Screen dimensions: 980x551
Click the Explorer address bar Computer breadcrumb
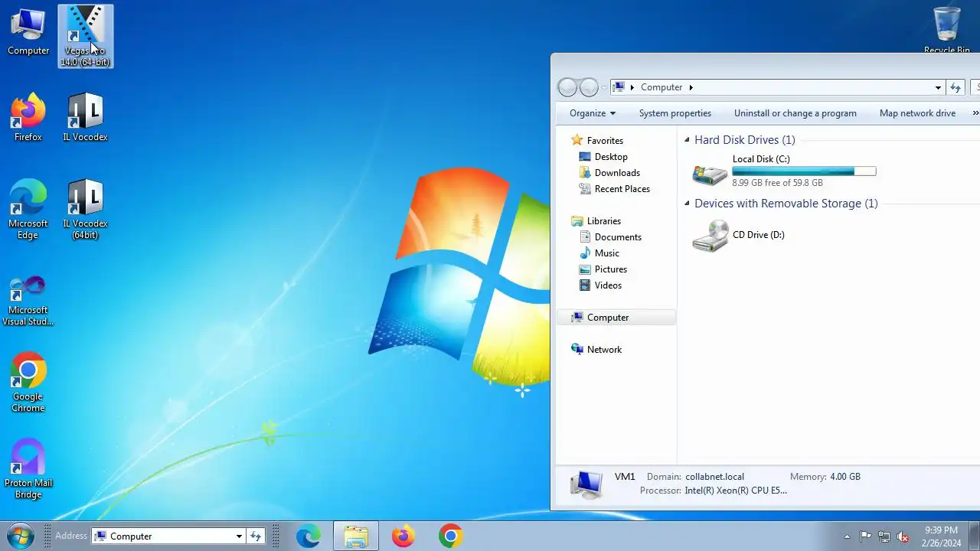661,87
